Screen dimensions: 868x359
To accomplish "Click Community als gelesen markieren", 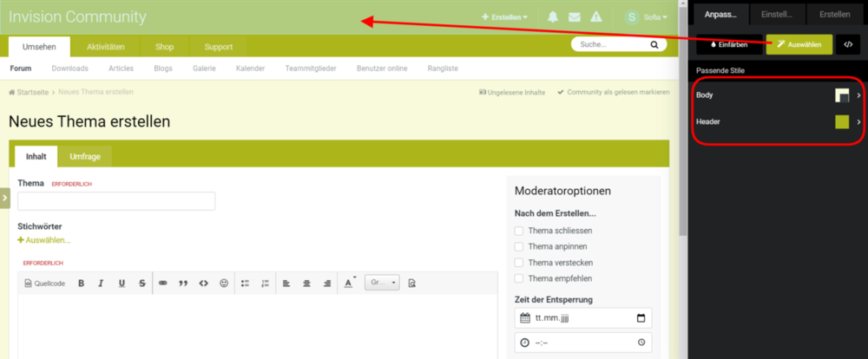I will click(x=614, y=92).
